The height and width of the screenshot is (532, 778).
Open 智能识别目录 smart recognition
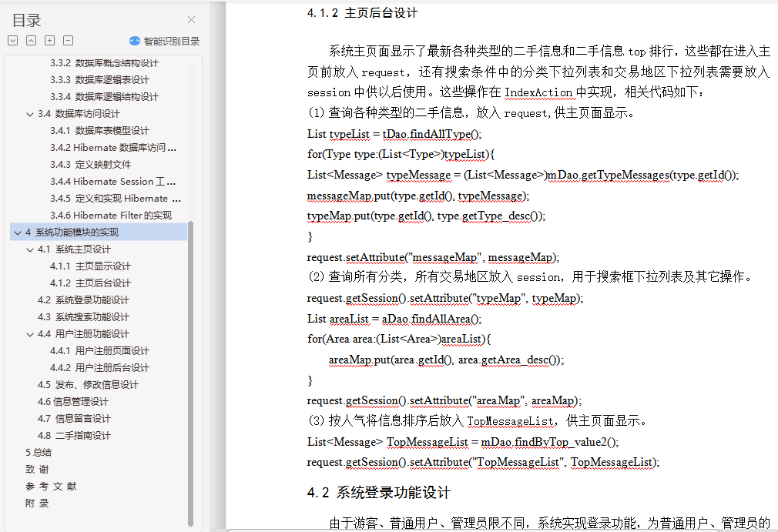165,41
